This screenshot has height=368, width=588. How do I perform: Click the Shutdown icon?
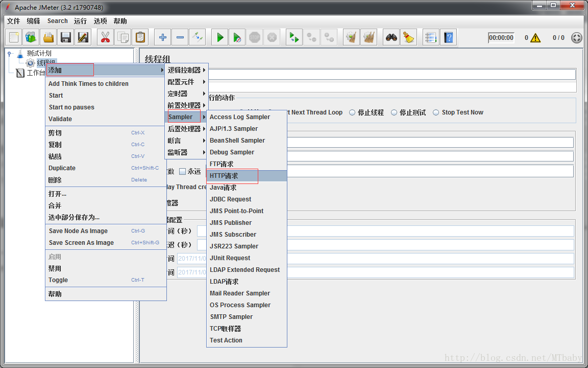(x=272, y=37)
